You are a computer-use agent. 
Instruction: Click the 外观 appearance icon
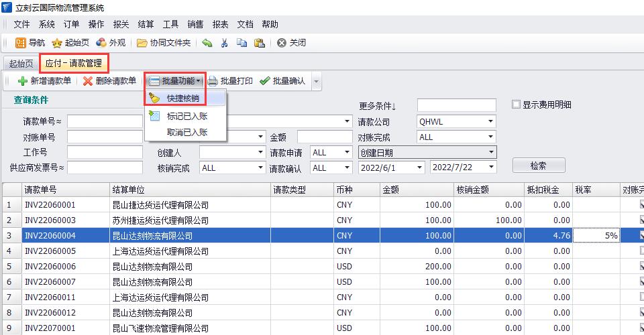[101, 43]
